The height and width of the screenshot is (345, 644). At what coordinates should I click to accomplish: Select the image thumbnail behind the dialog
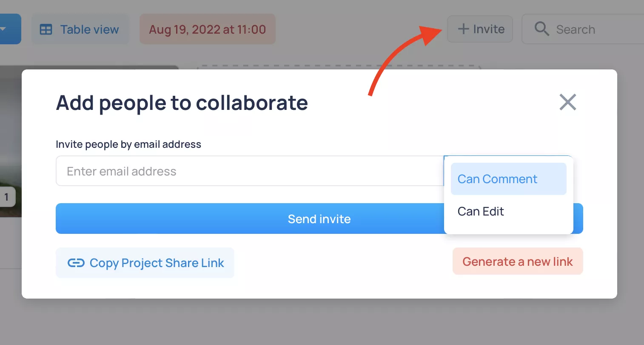point(11,141)
